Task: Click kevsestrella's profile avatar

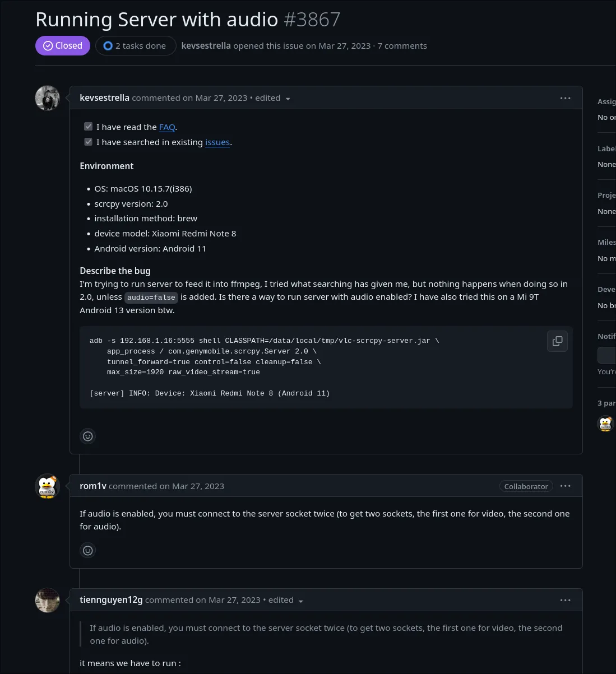Action: [48, 98]
